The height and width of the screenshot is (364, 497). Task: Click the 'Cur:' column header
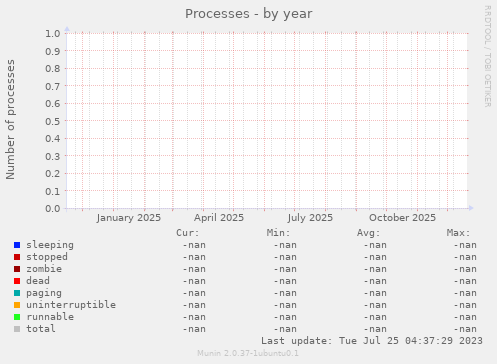coord(188,233)
